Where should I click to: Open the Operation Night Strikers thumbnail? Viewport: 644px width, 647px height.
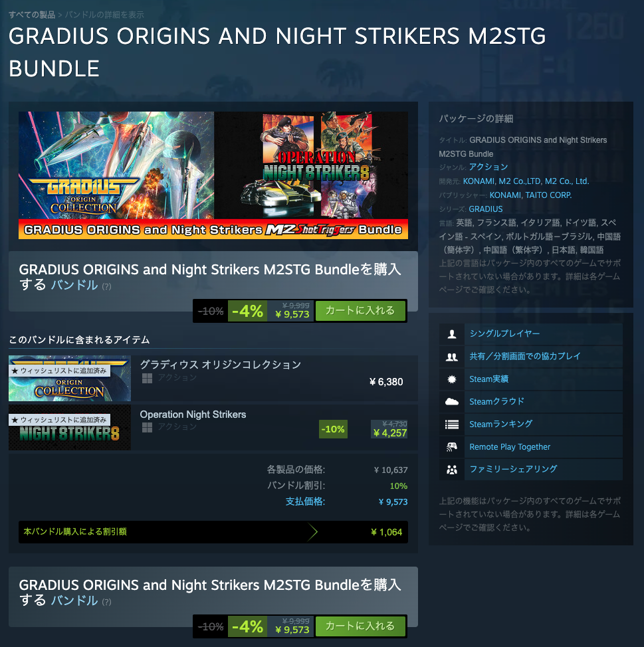(69, 427)
